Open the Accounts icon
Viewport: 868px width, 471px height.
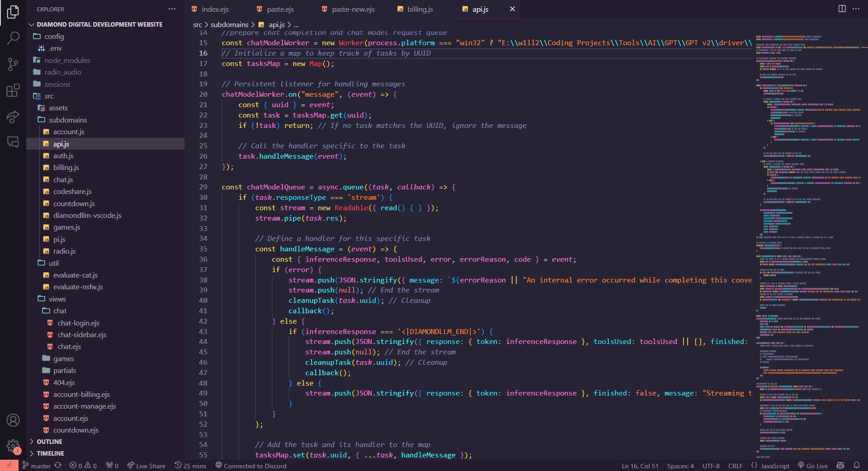(x=13, y=420)
